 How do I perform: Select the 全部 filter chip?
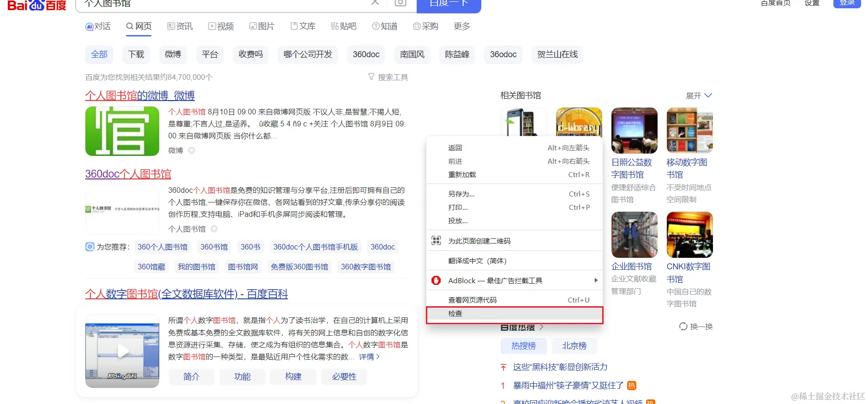99,54
